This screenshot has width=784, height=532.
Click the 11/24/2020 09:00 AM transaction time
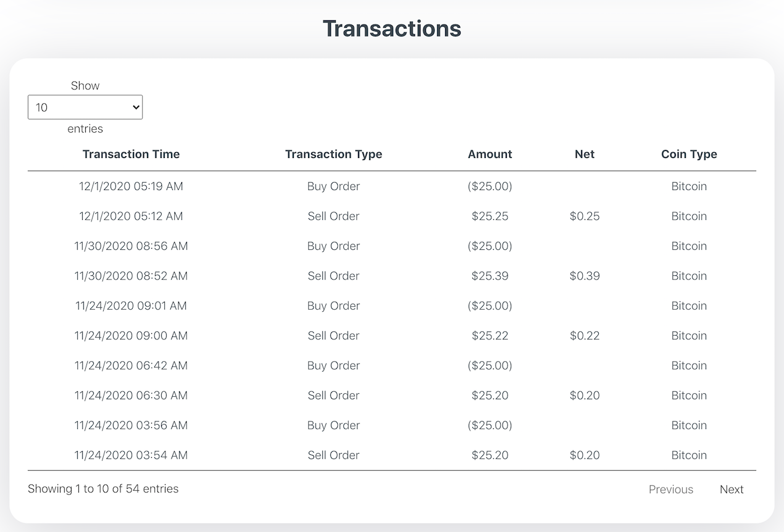tap(131, 336)
